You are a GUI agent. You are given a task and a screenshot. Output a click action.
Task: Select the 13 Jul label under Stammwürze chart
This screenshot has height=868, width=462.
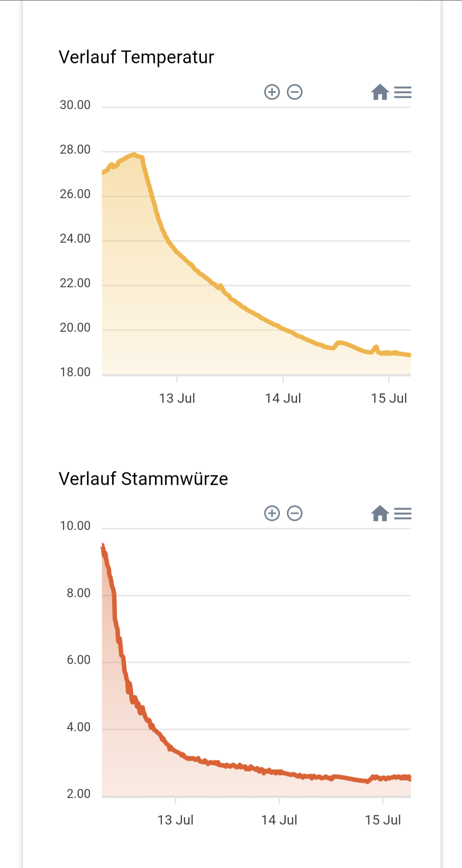click(175, 820)
